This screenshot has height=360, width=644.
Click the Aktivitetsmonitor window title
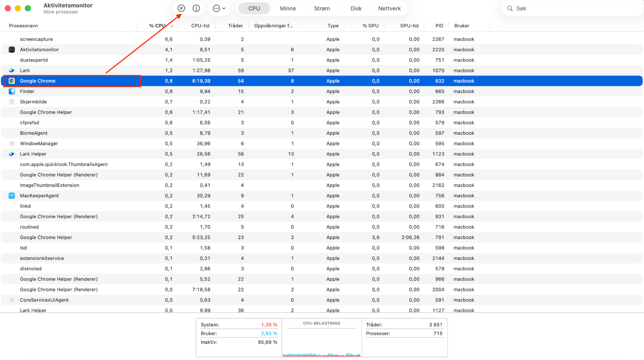coord(68,5)
